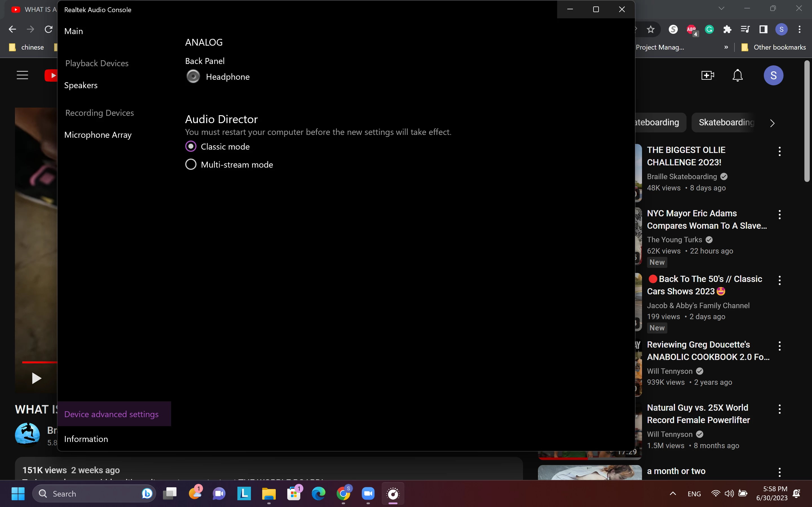
Task: Open Microphone Array settings page
Action: pos(98,135)
